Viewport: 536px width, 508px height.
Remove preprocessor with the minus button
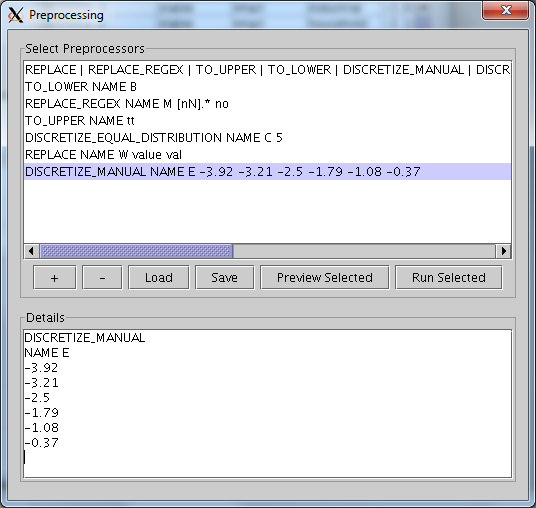pos(102,278)
